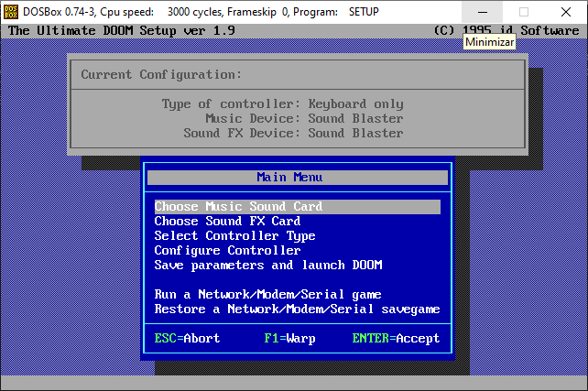This screenshot has height=391, width=588.
Task: Close the DOSBox window
Action: [566, 12]
